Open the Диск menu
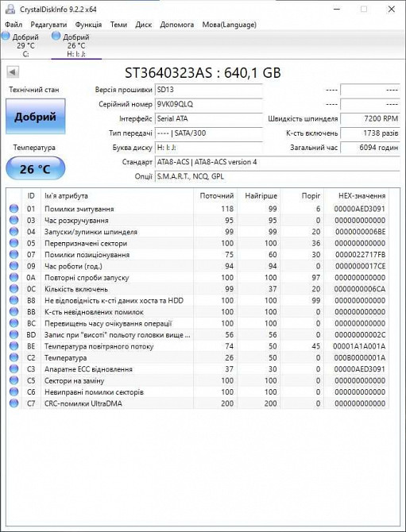The height and width of the screenshot is (532, 406). (x=144, y=25)
